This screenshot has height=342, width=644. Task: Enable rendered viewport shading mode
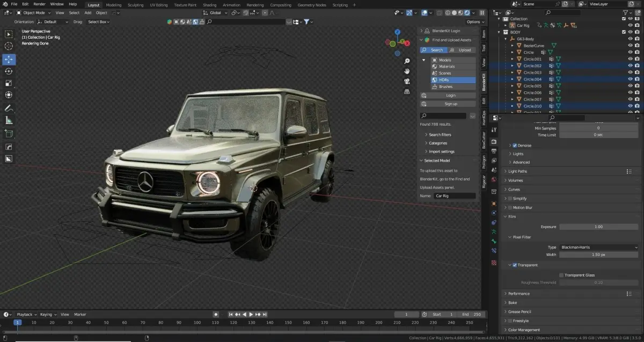pyautogui.click(x=467, y=12)
